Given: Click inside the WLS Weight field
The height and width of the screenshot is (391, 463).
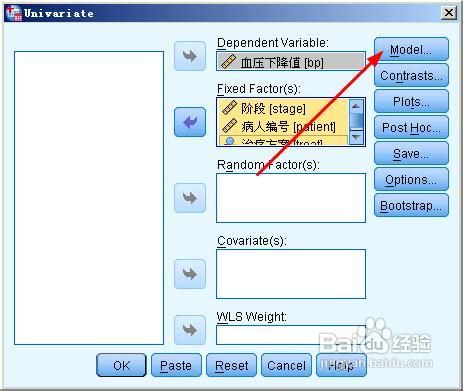Looking at the screenshot, I should point(291,335).
